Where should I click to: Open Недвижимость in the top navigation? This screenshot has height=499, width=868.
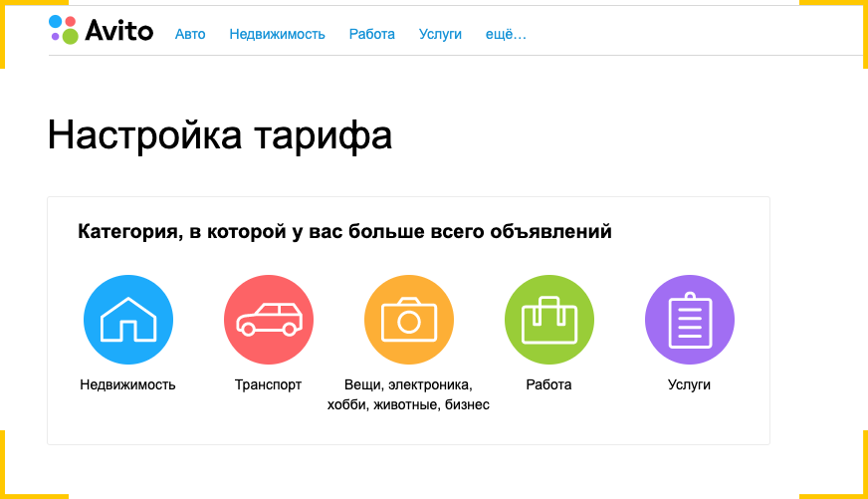[277, 34]
